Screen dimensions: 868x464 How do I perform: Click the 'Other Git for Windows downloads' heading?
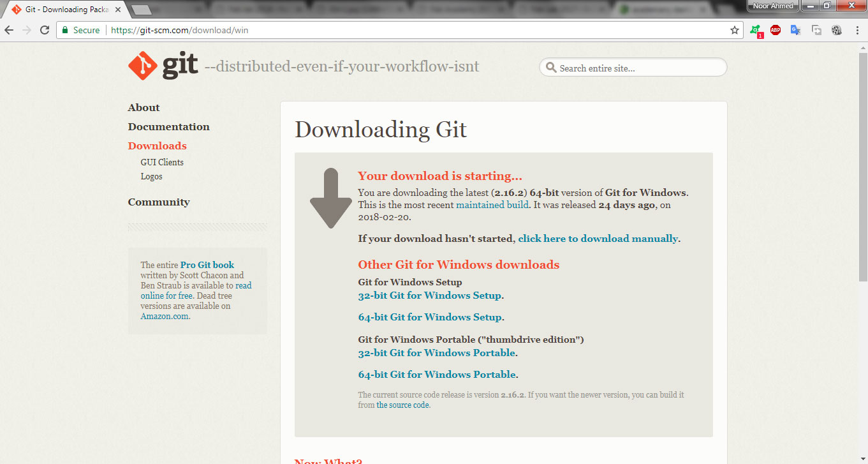(459, 265)
